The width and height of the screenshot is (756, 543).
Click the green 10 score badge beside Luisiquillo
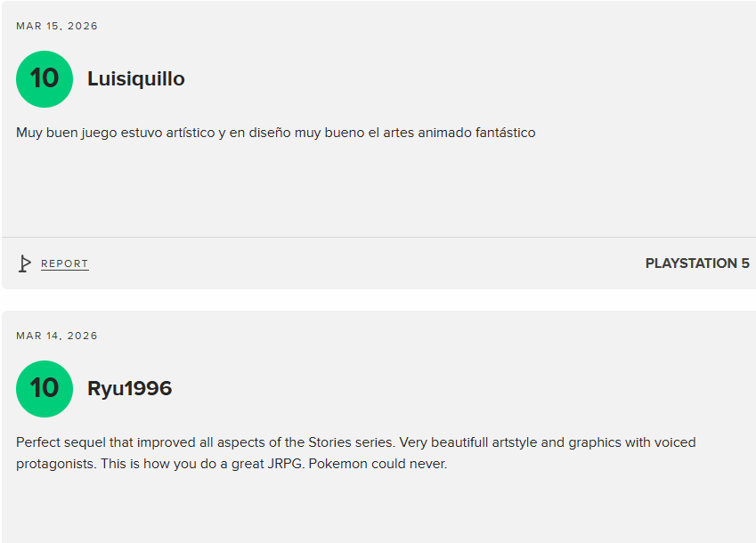tap(45, 79)
